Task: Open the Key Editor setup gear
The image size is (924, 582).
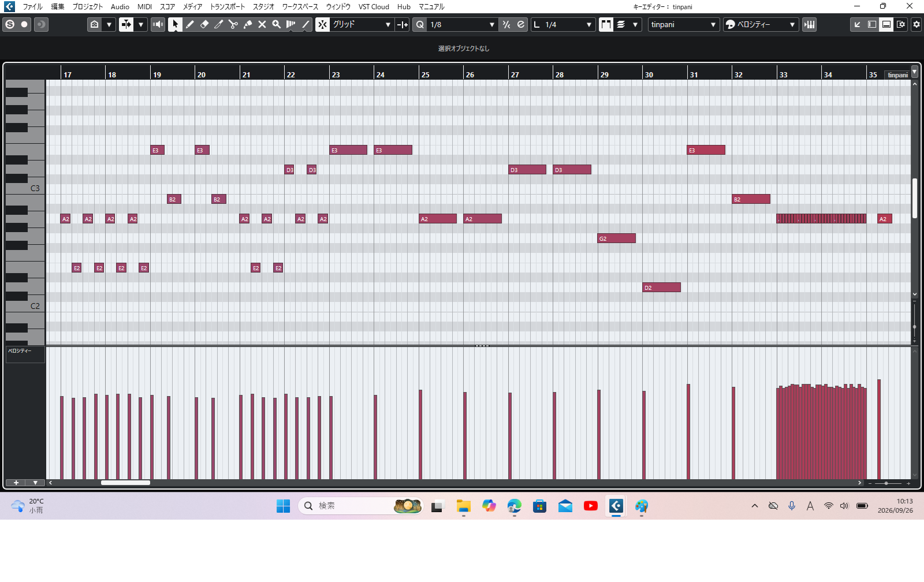Action: pos(916,24)
